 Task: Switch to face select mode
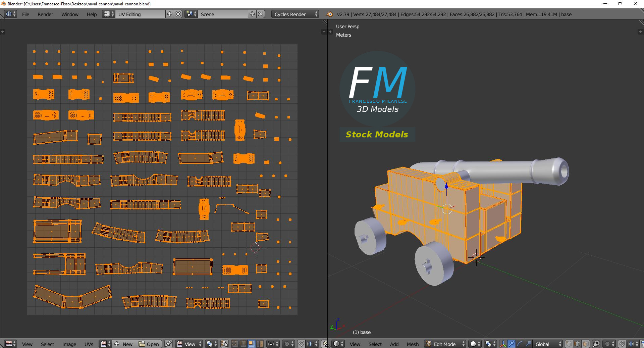586,344
